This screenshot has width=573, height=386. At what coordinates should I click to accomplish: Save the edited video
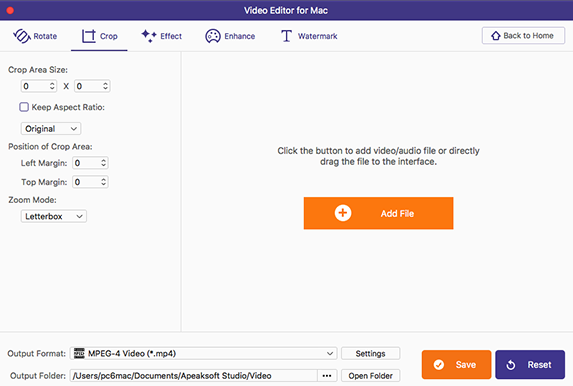pyautogui.click(x=456, y=364)
